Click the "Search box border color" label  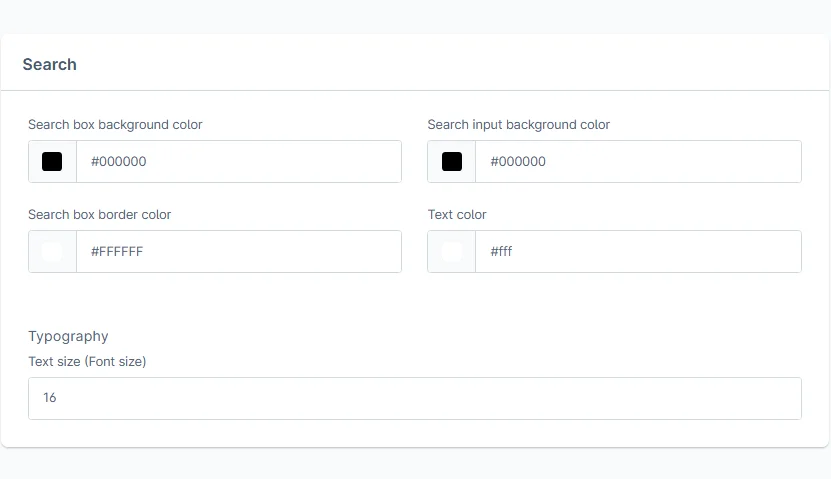point(100,215)
